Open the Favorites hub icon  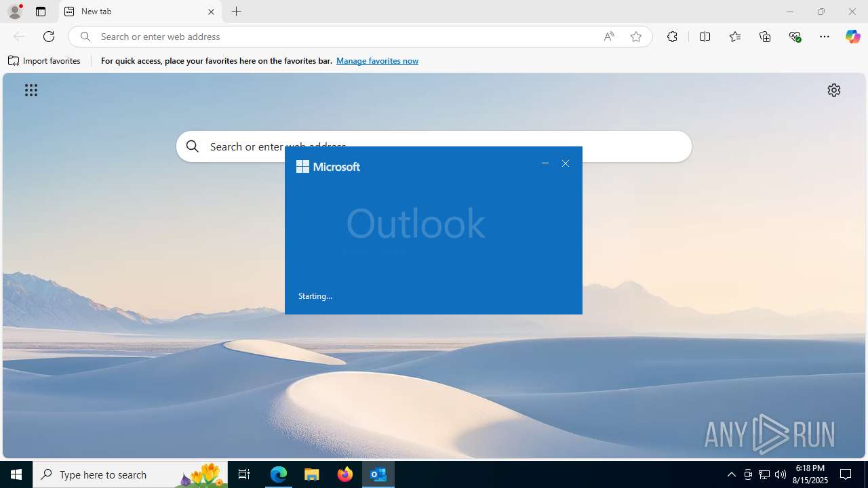coord(735,37)
